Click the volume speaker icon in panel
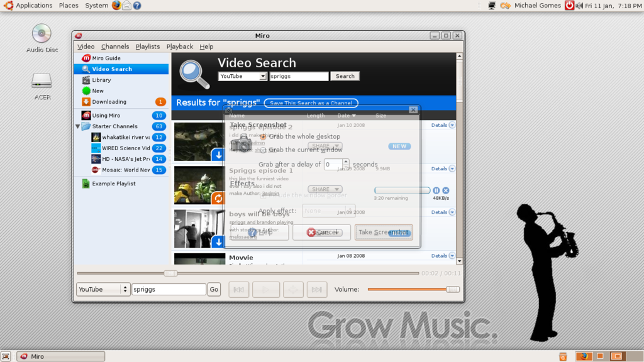The height and width of the screenshot is (362, 644). point(579,5)
